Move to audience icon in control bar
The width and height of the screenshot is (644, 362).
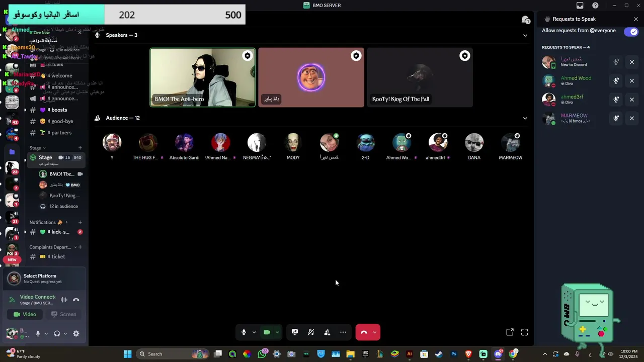(x=327, y=332)
